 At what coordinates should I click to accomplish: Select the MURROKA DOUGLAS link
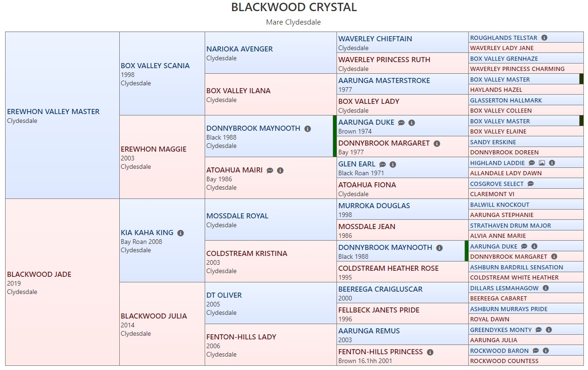[x=374, y=206]
